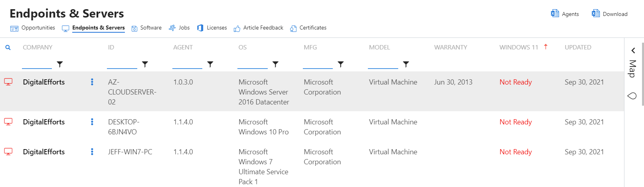Click Windows Server 2016 Datacenter cell
Screen dimensions: 644x187
click(264, 92)
